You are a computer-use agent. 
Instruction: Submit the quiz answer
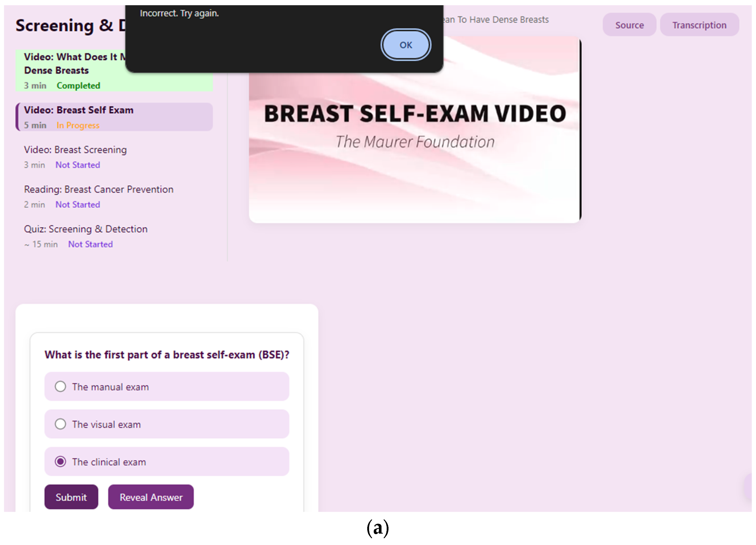click(71, 497)
